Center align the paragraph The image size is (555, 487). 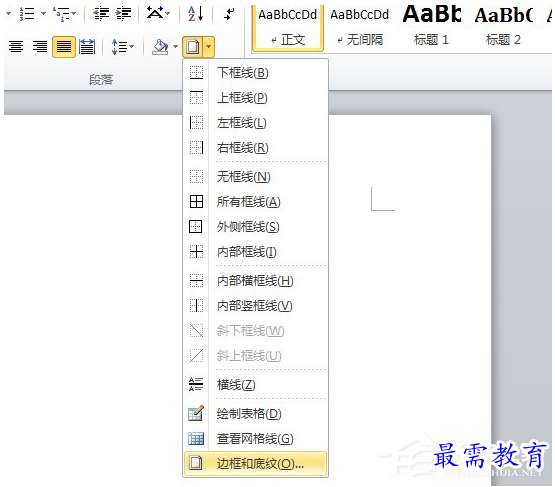(16, 46)
